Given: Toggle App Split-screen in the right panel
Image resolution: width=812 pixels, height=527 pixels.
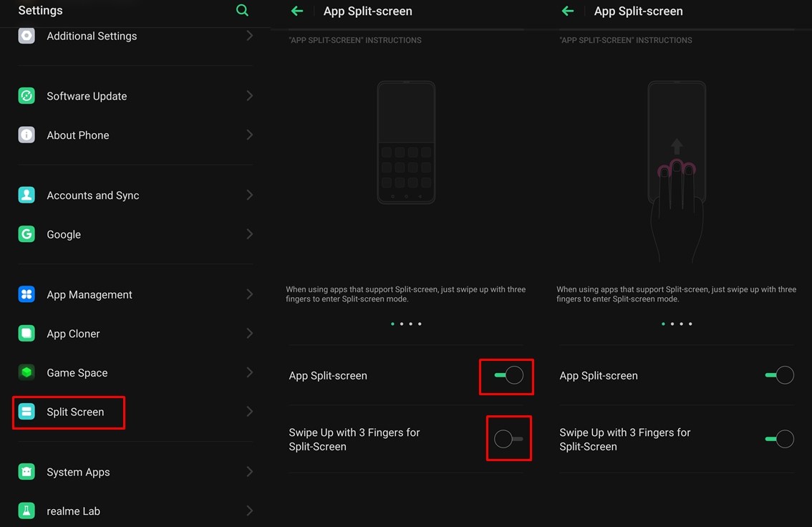Looking at the screenshot, I should click(779, 375).
